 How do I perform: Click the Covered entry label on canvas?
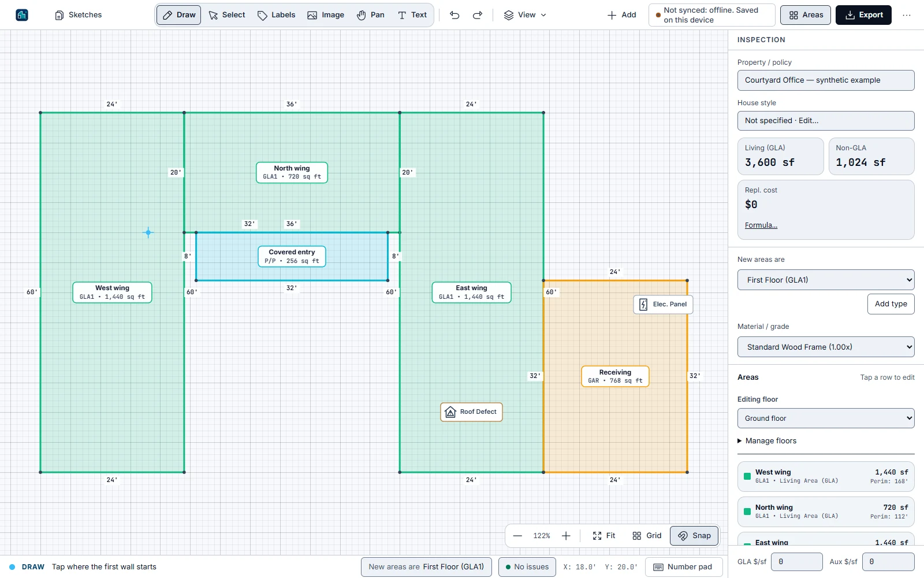click(x=292, y=257)
